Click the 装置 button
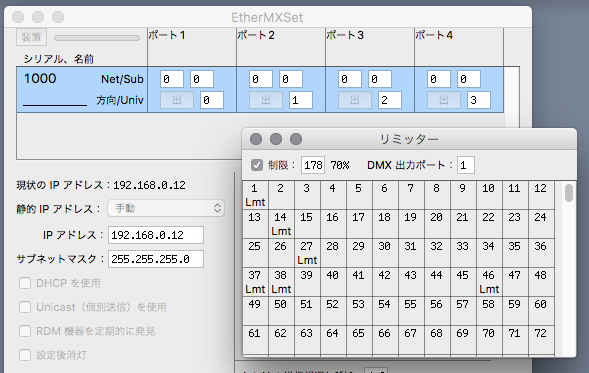This screenshot has height=373, width=589. tap(31, 37)
